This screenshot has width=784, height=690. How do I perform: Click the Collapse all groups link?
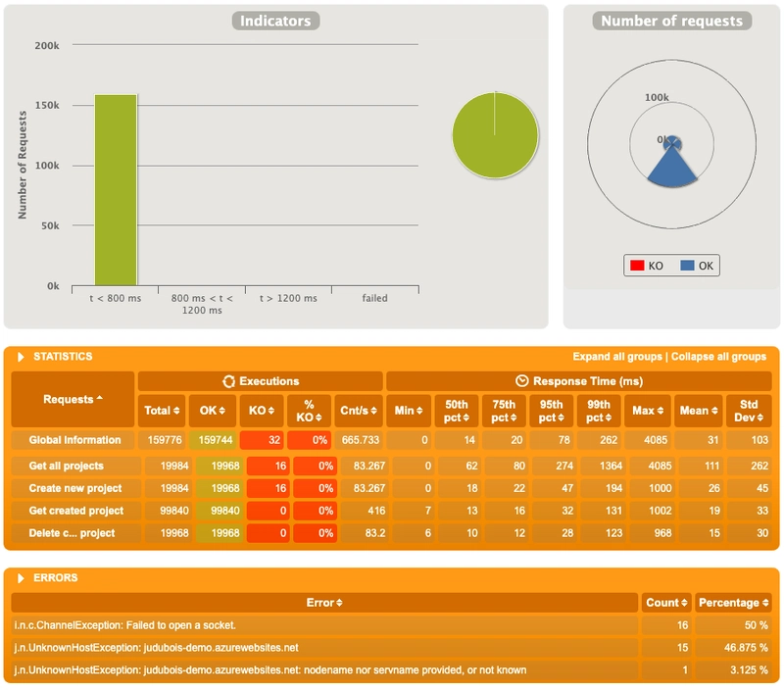(717, 357)
